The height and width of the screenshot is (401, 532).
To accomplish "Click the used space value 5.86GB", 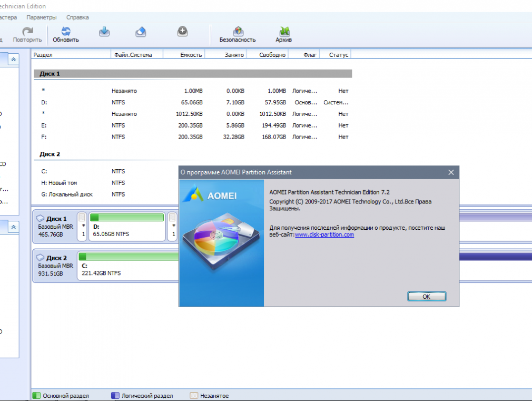I will 235,125.
